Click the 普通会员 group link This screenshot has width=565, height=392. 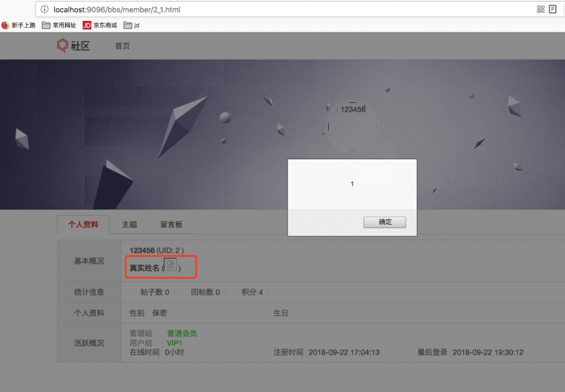pos(182,333)
